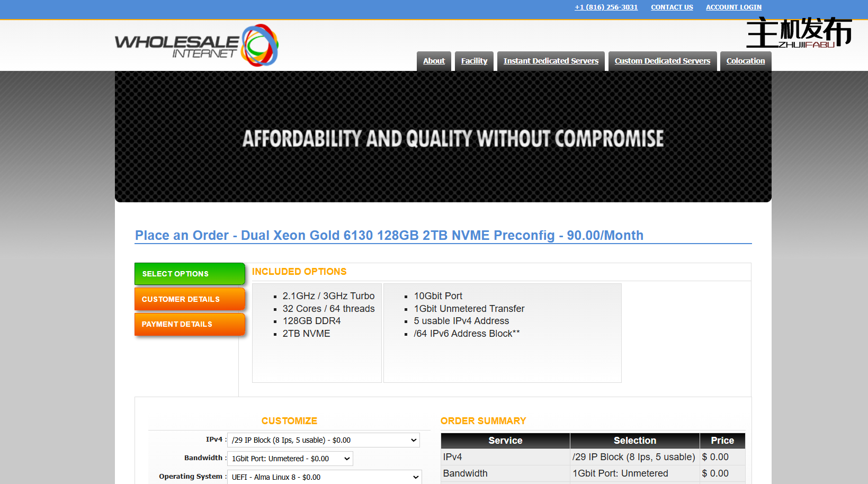Navigate to the Colocation tab
The image size is (868, 484).
pos(745,61)
